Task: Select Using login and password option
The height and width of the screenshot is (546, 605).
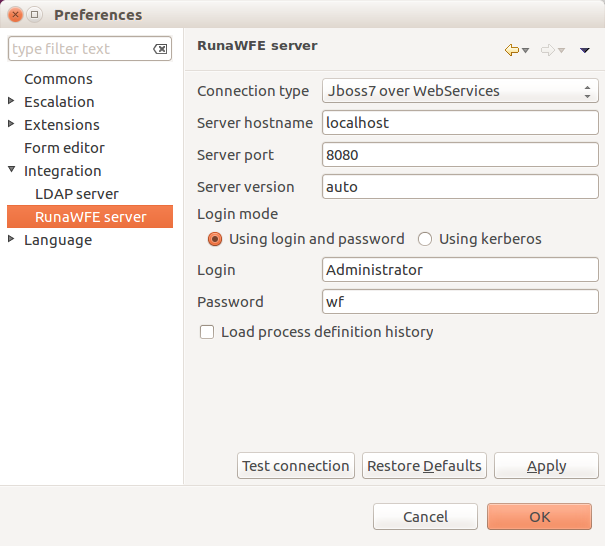Action: point(214,239)
